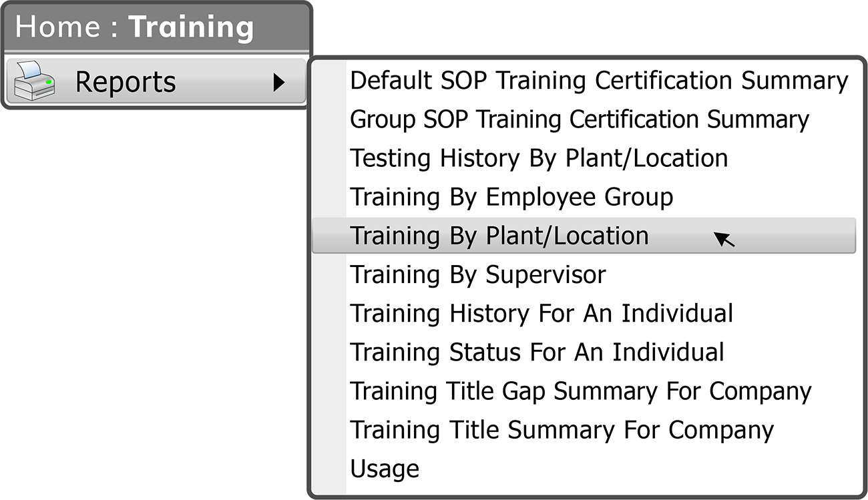Choose Training History For An Individual

541,313
